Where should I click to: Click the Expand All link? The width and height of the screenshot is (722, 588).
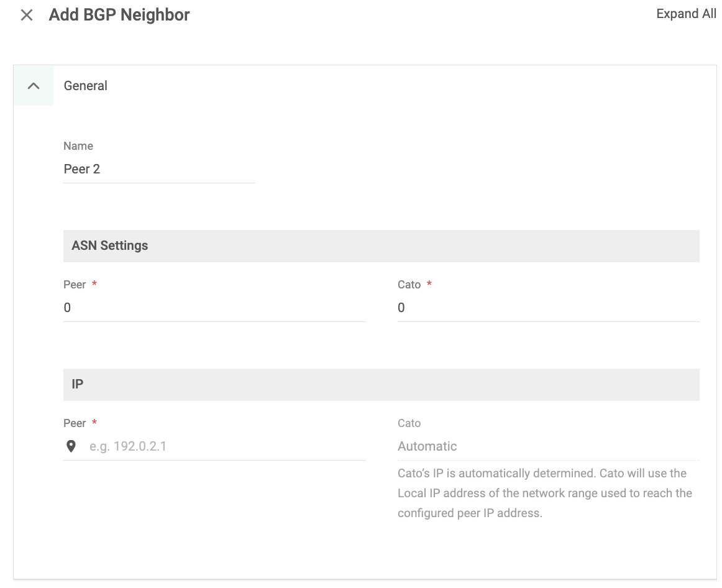click(686, 14)
